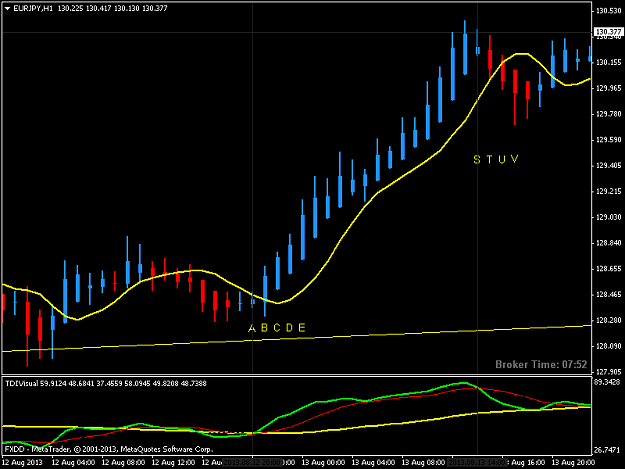Click the Broker Time: 07:52 label

[541, 364]
